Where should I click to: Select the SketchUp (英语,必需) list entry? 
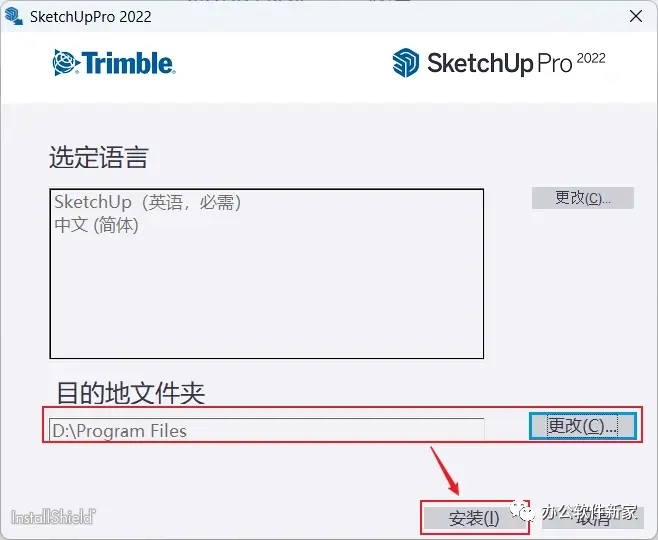point(148,202)
